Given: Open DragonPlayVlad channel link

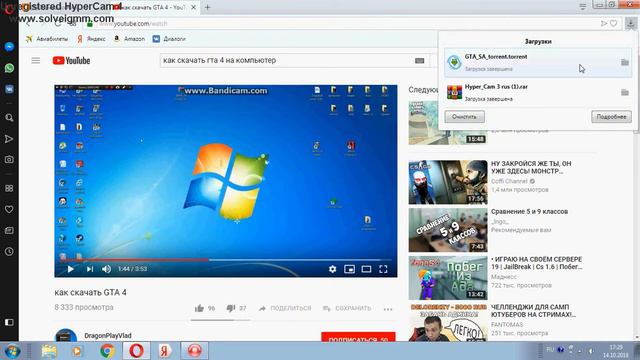Looking at the screenshot, I should click(108, 336).
